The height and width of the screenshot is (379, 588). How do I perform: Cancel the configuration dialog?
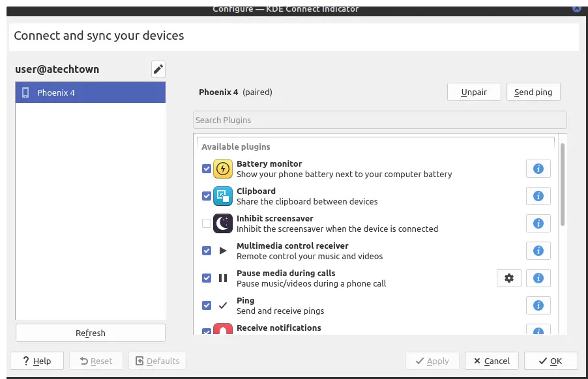[492, 361]
